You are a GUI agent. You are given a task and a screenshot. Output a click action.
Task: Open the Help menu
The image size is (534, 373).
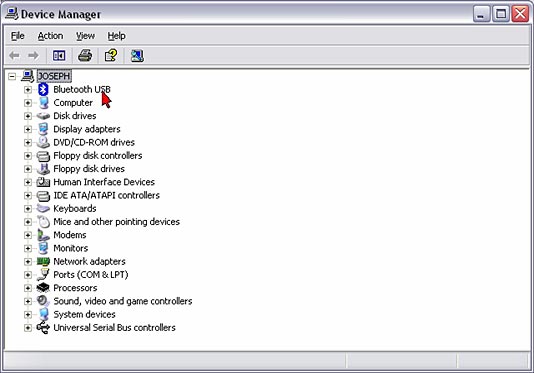pyautogui.click(x=116, y=36)
